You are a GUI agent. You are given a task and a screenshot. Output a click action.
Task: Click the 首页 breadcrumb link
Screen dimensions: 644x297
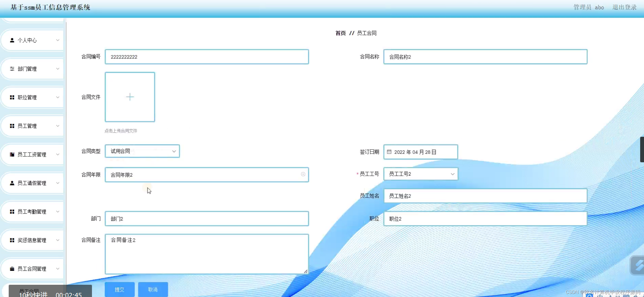pos(340,33)
